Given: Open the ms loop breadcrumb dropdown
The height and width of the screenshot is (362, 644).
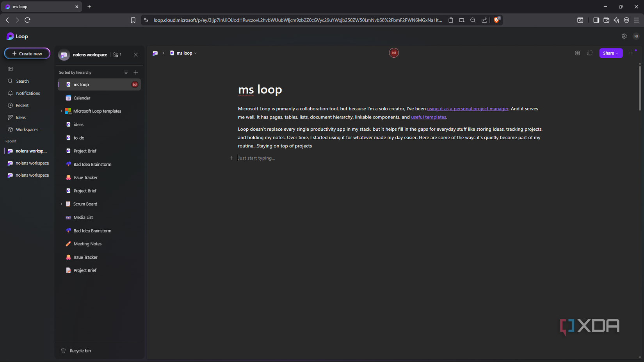Looking at the screenshot, I should click(x=196, y=53).
